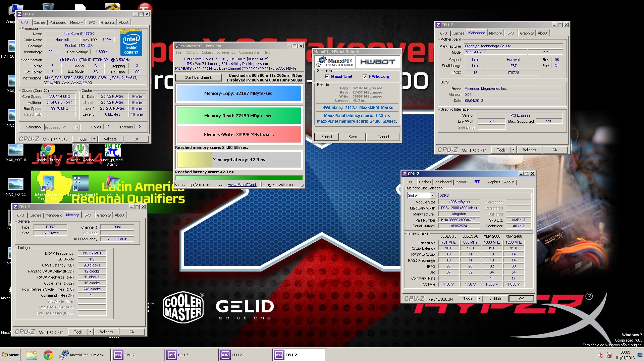The image size is (644, 362).
Task: Click Save in HWbot Submit dialog
Action: coord(353,137)
